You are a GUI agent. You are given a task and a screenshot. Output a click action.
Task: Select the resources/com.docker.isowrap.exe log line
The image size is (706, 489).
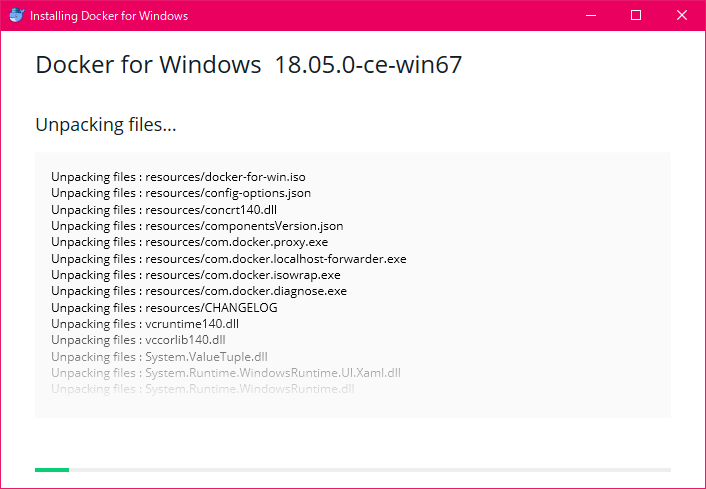tap(196, 275)
